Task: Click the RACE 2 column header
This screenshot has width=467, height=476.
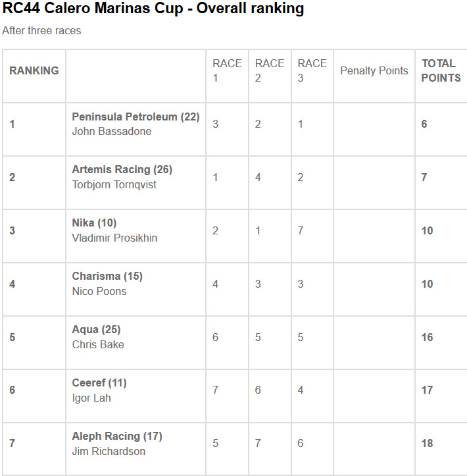Action: pyautogui.click(x=270, y=70)
